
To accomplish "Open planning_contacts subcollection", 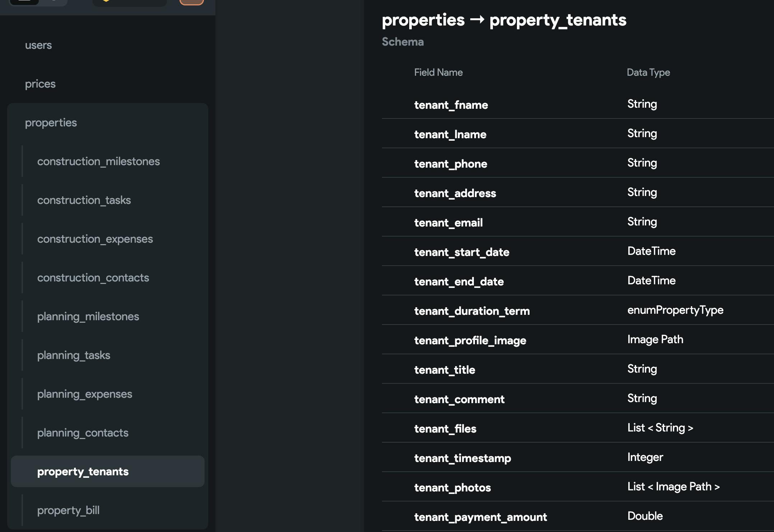I will tap(83, 433).
